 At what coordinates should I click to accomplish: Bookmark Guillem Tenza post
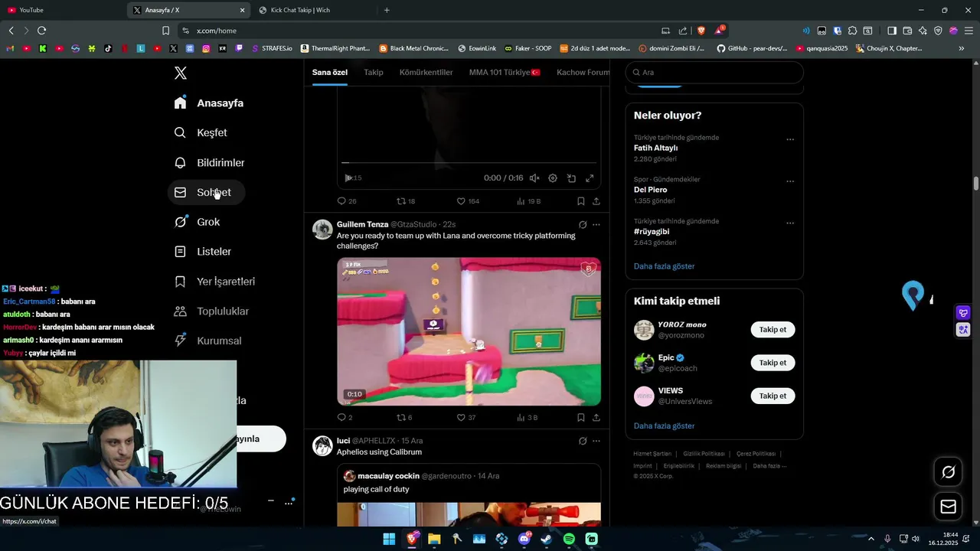(580, 418)
